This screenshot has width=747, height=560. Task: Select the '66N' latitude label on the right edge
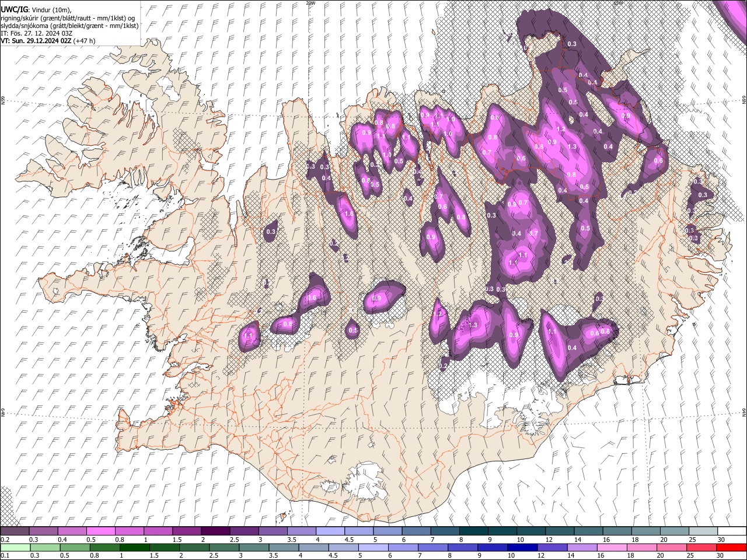pos(744,101)
